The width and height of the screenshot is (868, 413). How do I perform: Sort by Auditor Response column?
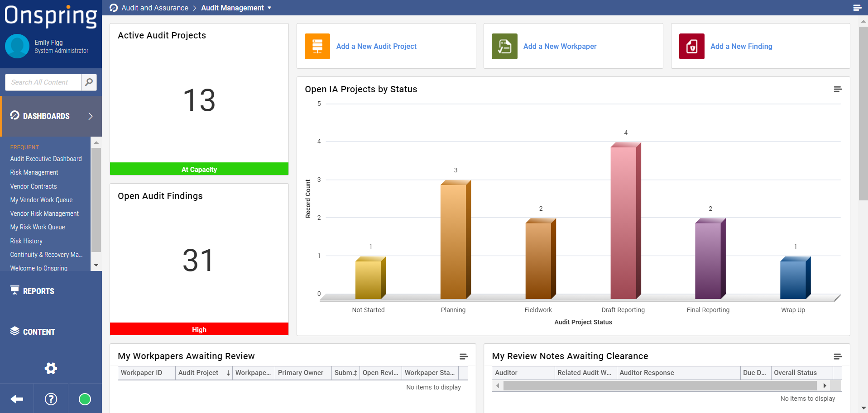[678, 373]
